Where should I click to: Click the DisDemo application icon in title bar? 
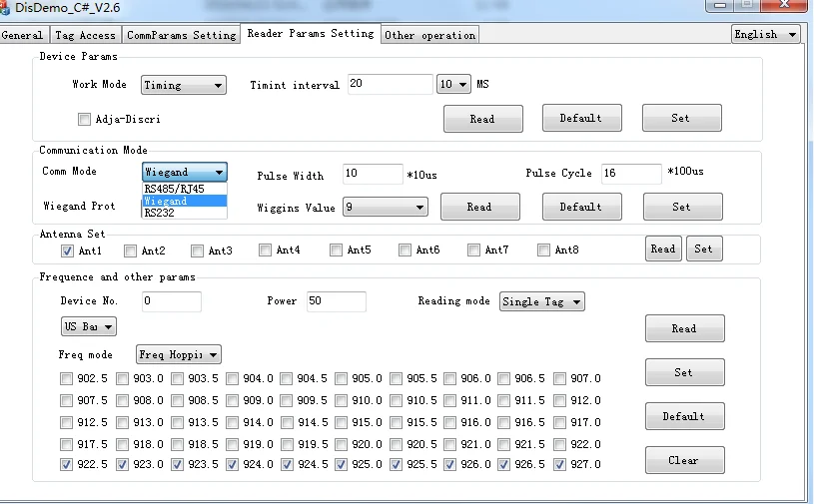point(4,8)
